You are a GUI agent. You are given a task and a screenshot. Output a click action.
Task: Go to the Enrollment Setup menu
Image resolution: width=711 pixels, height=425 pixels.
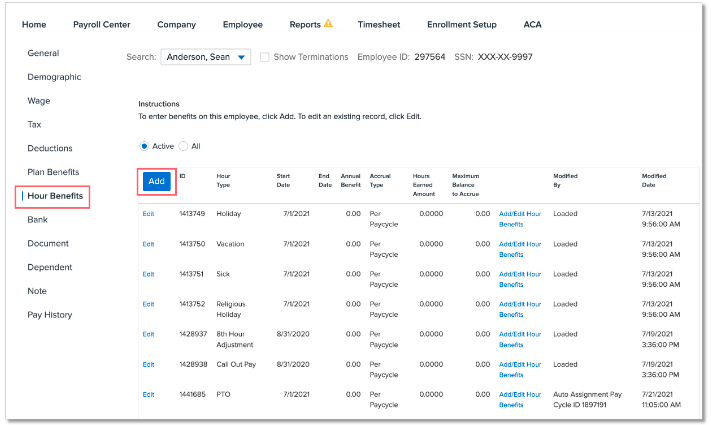(x=461, y=24)
